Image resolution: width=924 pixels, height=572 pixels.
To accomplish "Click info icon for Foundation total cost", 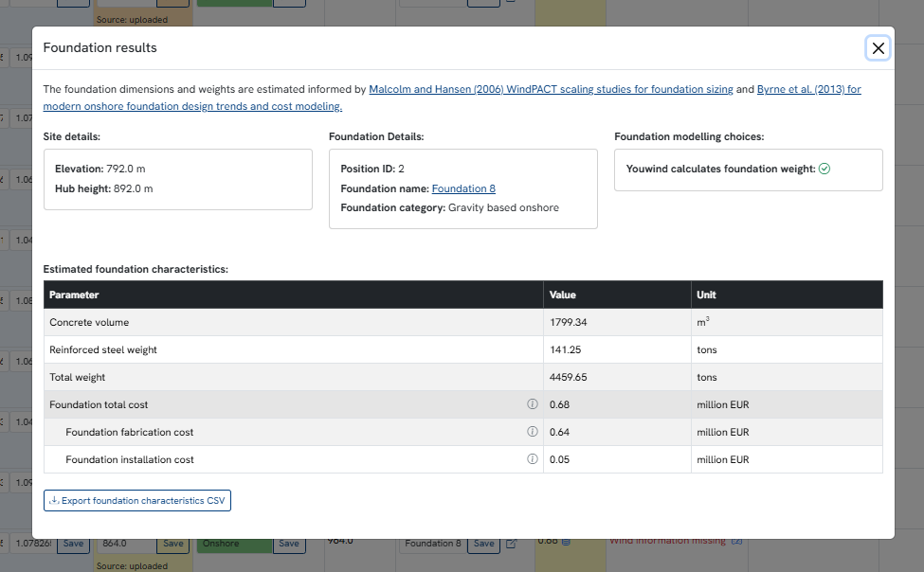I will click(532, 404).
